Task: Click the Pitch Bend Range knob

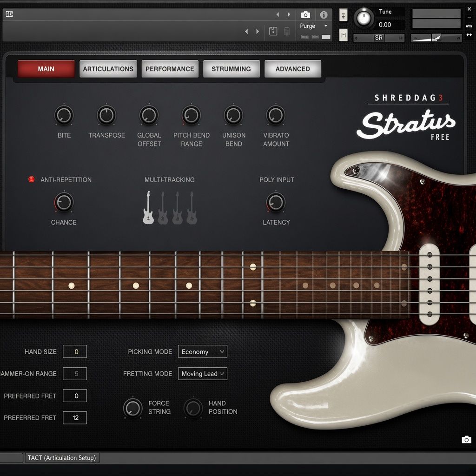Action: pyautogui.click(x=191, y=115)
